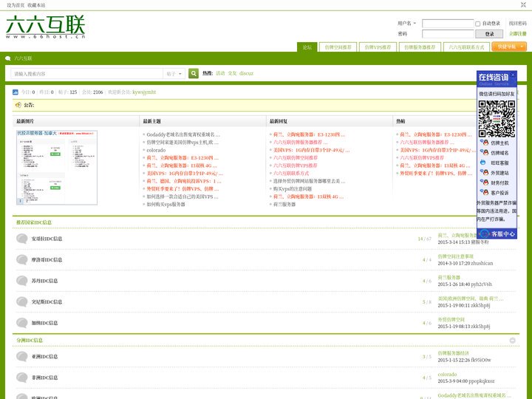Click the 推荐国家IDC信息 section header
The width and height of the screenshot is (532, 399).
(x=34, y=222)
